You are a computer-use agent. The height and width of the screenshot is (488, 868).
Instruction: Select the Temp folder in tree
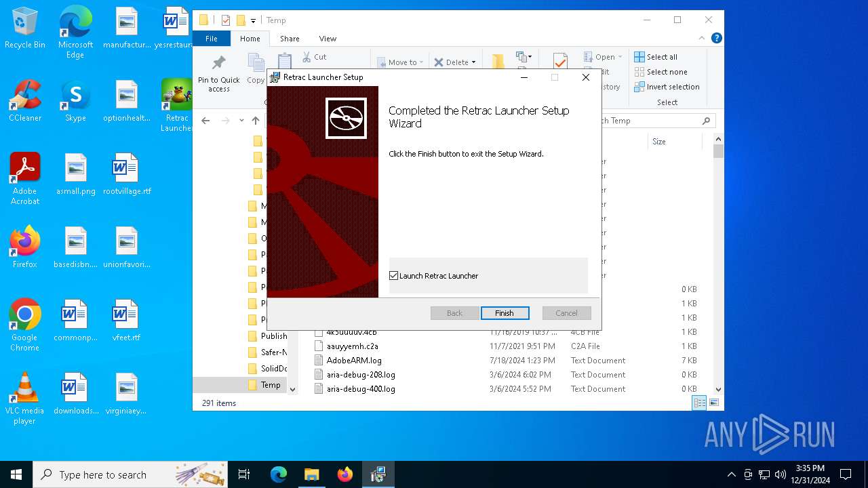coord(271,385)
